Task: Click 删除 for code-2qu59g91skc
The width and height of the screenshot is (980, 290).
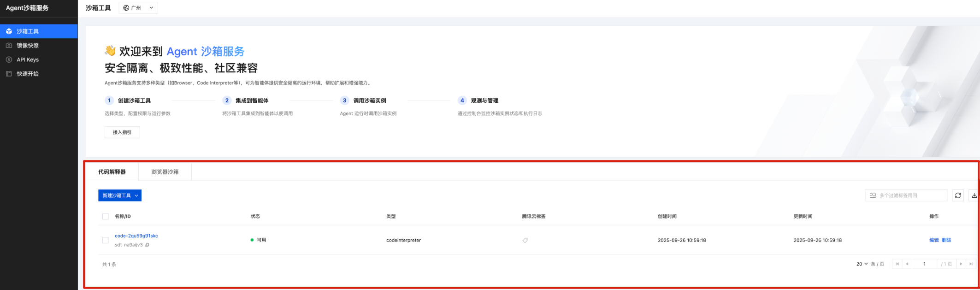Action: pyautogui.click(x=946, y=240)
